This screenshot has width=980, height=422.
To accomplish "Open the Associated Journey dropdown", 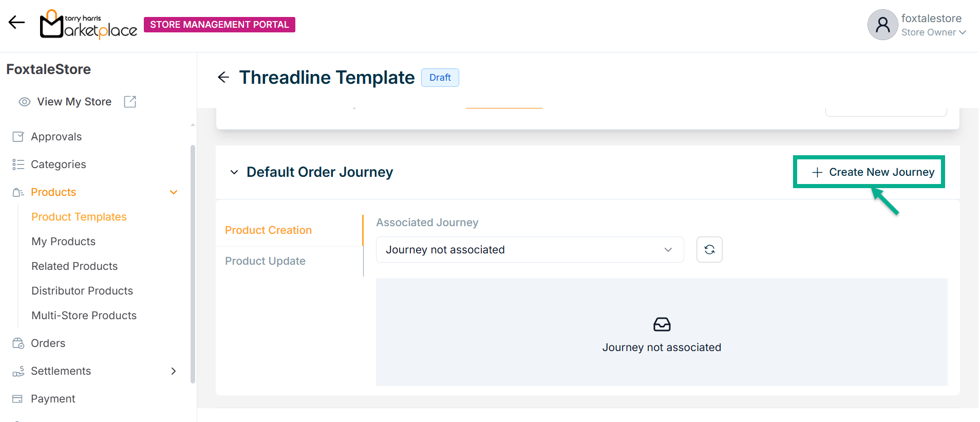I will pyautogui.click(x=530, y=250).
